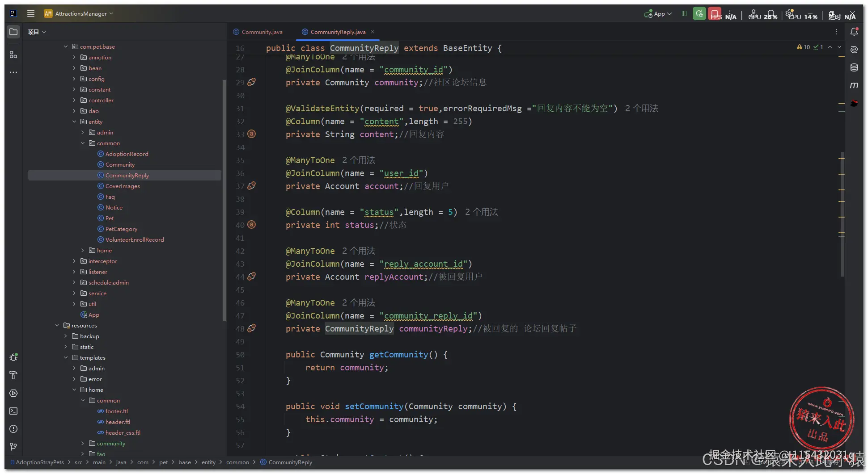Open editor tab options (three dots)
This screenshot has height=474, width=868.
point(836,32)
